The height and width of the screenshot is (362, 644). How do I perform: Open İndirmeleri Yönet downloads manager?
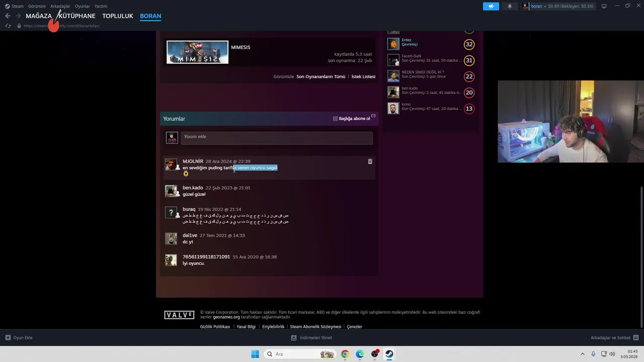(312, 338)
